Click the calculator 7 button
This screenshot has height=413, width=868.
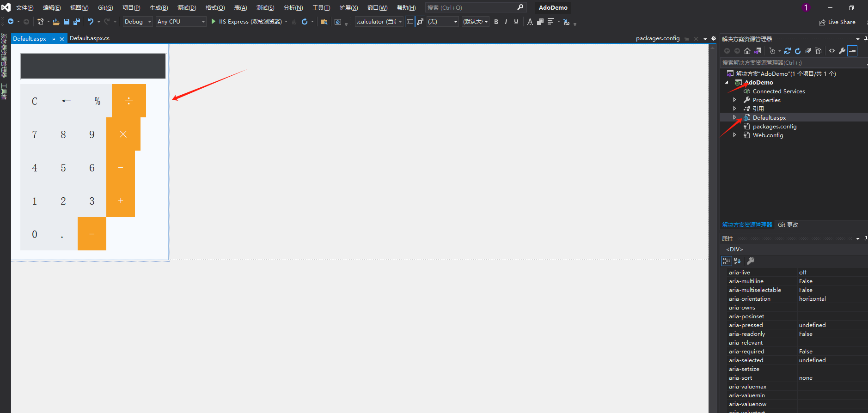tap(35, 134)
